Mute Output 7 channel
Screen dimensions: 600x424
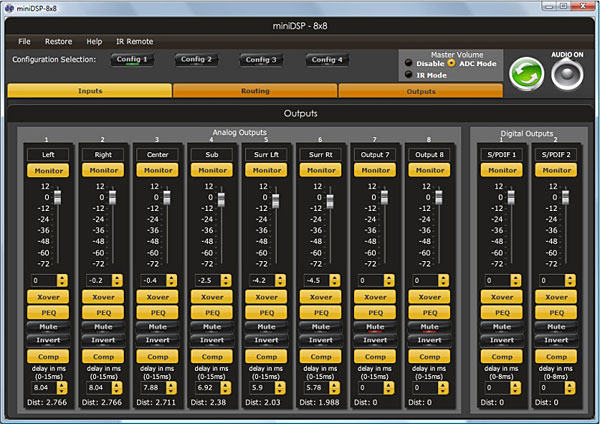coord(375,327)
